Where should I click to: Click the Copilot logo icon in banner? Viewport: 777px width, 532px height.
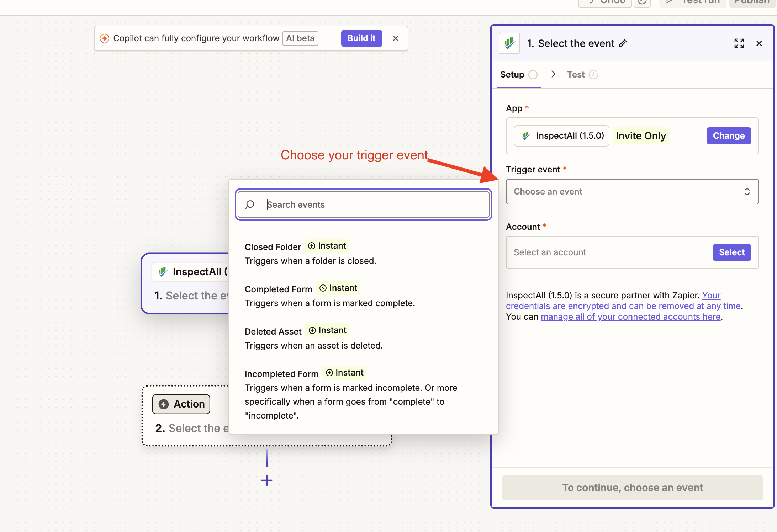[104, 38]
